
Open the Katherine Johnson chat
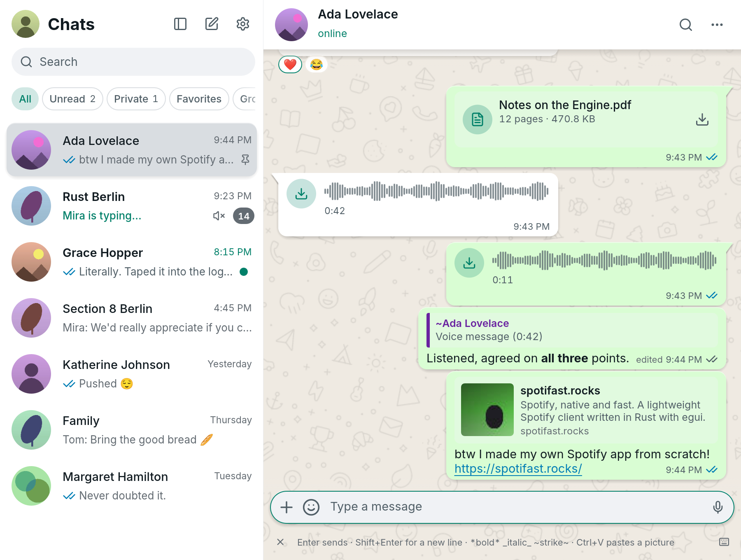click(x=132, y=374)
